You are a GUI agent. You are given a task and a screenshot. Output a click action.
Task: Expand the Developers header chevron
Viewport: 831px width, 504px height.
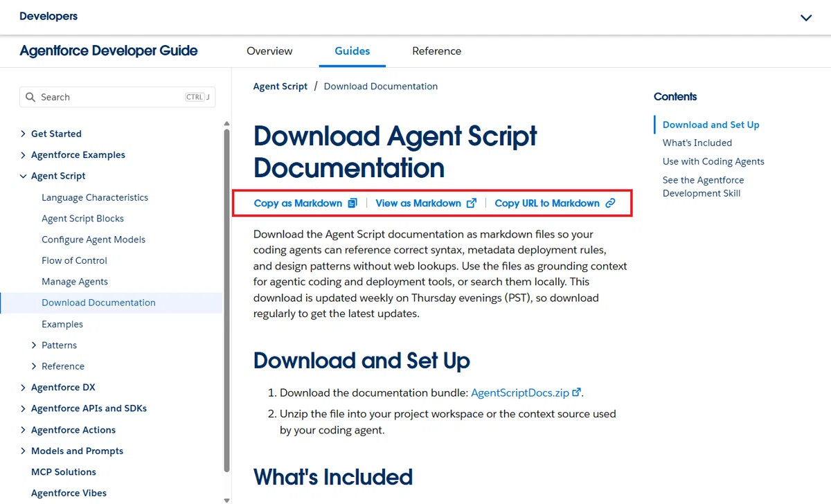coord(806,17)
